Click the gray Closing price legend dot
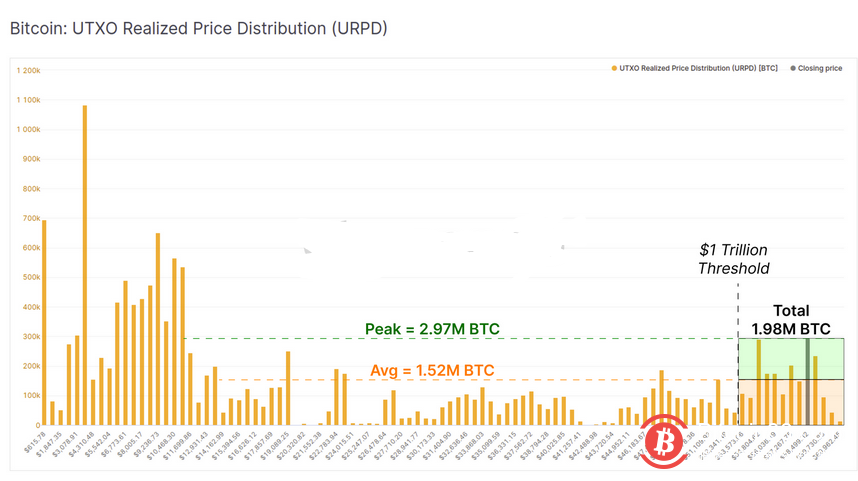Viewport: 858px width, 481px height. pos(794,68)
